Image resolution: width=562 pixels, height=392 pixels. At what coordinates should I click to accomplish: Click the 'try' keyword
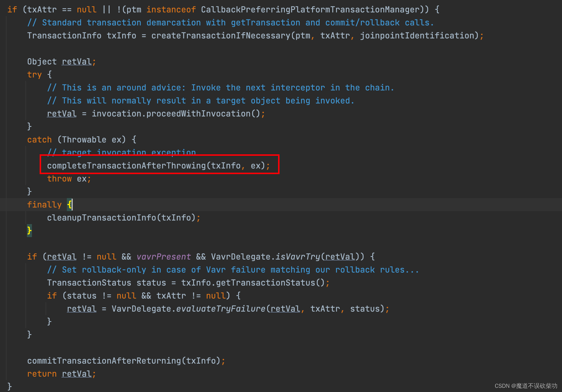tap(35, 75)
